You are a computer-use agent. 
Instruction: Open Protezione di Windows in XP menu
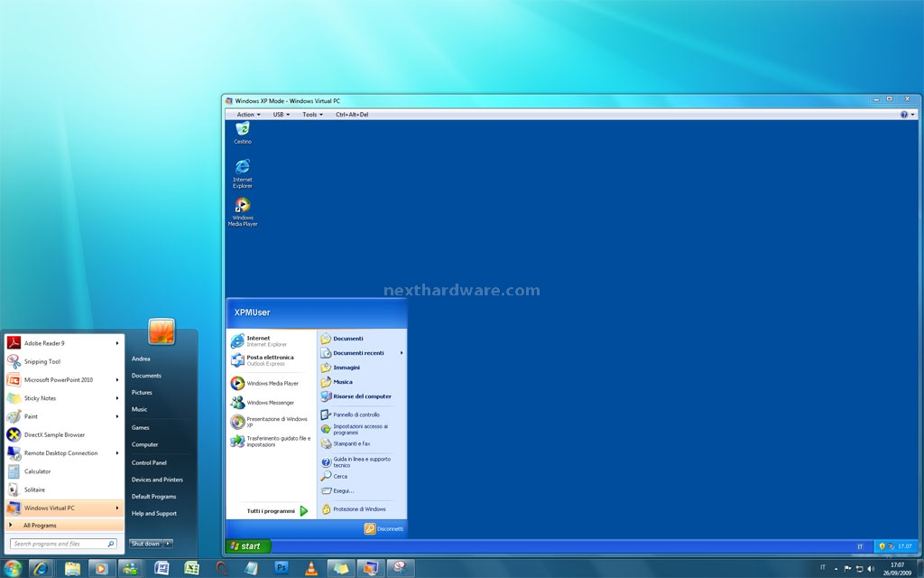coord(356,509)
